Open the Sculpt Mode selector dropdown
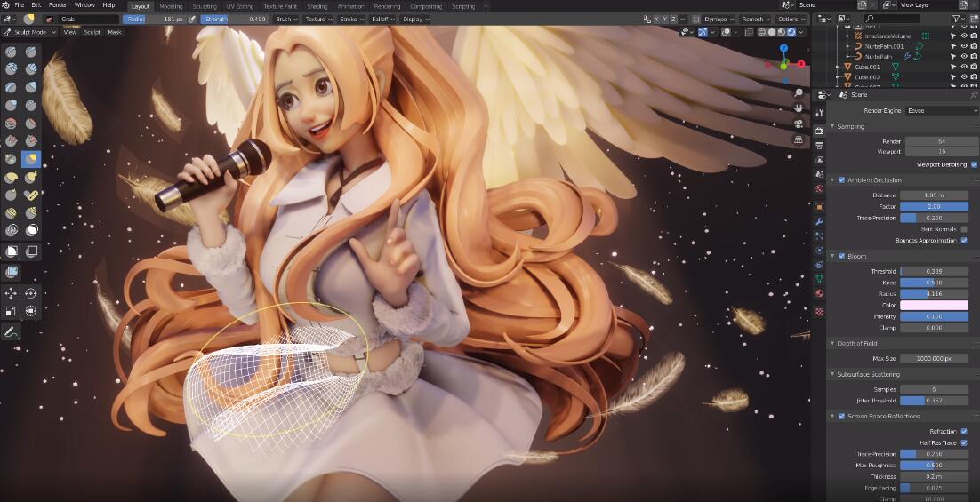The height and width of the screenshot is (502, 980). (30, 32)
